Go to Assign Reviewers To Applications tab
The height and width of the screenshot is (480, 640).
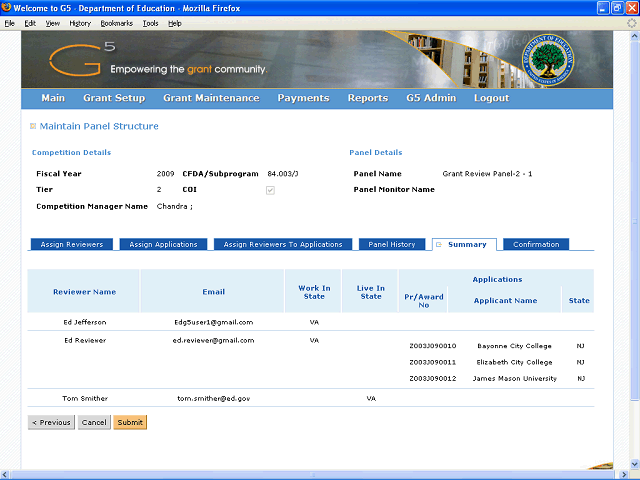[x=283, y=244]
